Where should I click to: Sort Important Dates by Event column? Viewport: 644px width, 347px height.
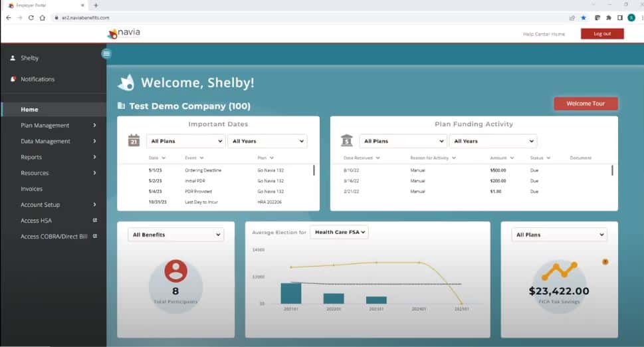point(194,158)
